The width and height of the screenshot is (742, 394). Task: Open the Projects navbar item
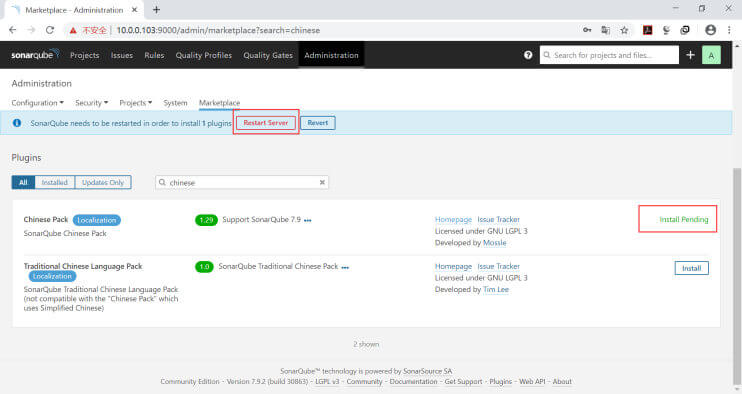tap(85, 55)
